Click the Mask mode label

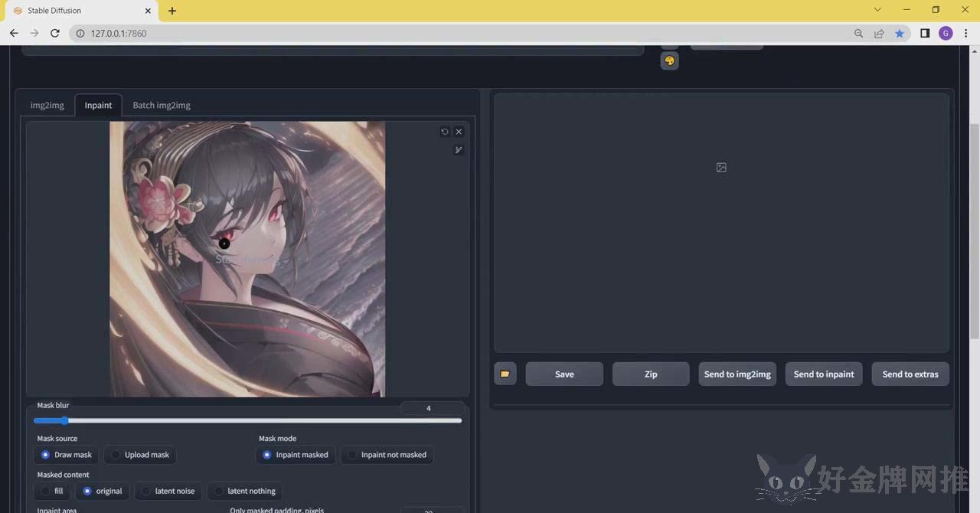coord(277,439)
